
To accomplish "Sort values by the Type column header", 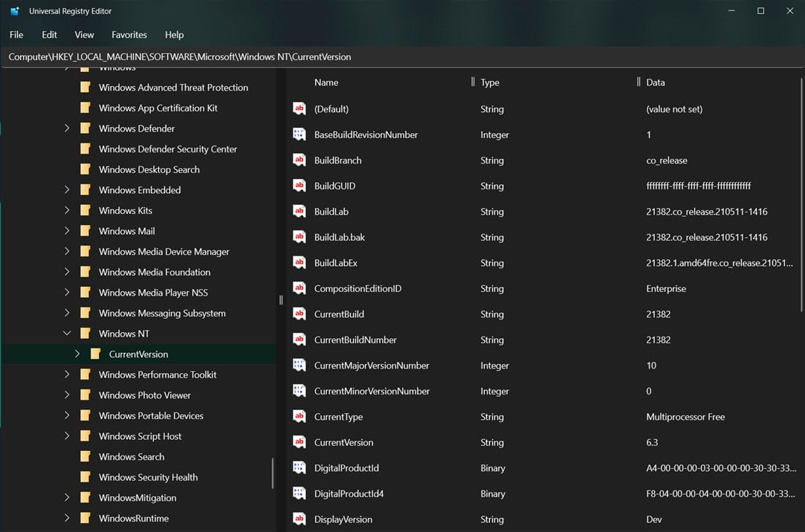I will (491, 82).
